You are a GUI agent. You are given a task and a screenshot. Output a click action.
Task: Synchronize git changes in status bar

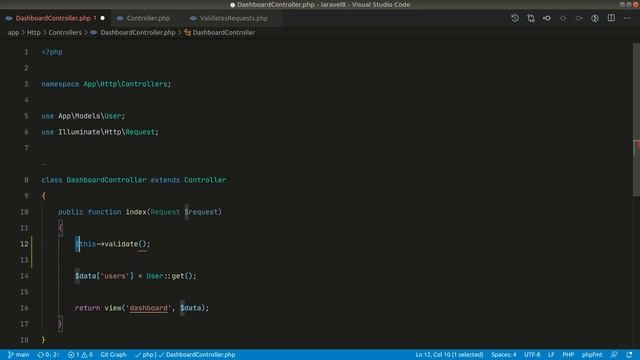pyautogui.click(x=48, y=355)
